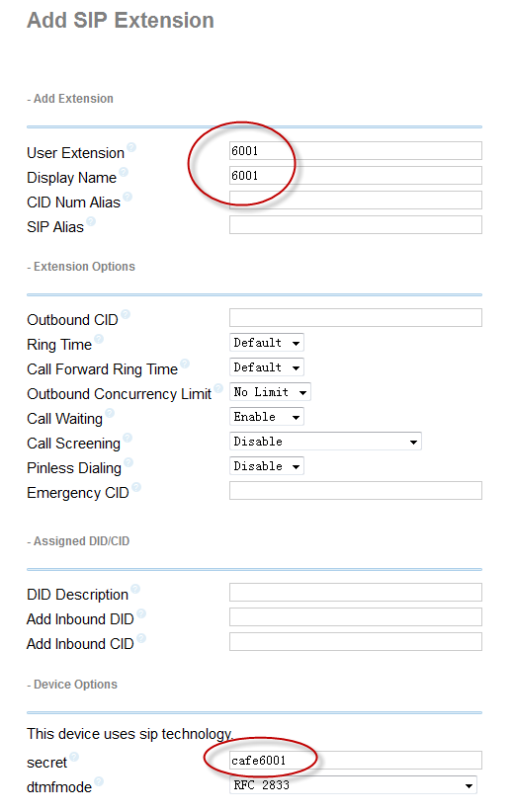The image size is (513, 812).
Task: Click the User Extension input field
Action: (x=356, y=151)
